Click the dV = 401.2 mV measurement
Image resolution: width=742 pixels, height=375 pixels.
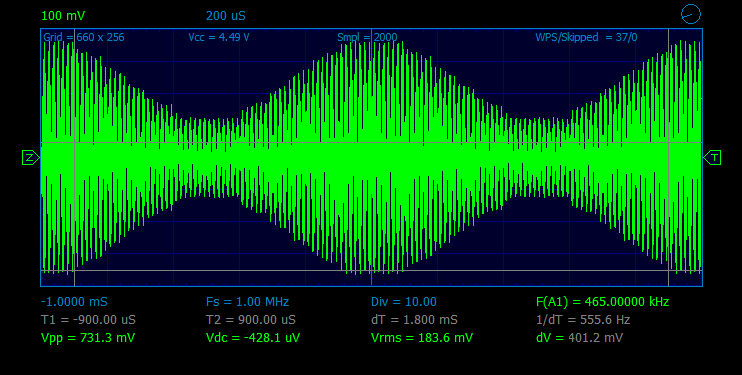click(579, 338)
